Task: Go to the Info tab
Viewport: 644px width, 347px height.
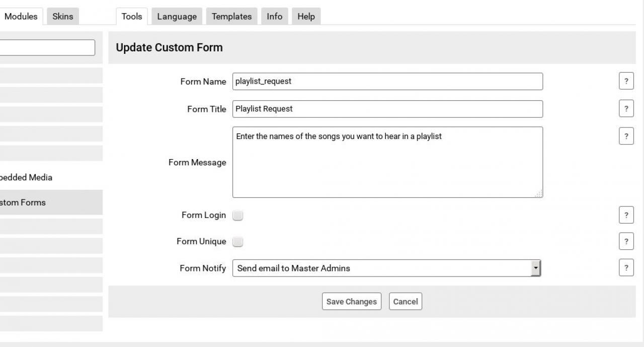Action: pos(274,17)
